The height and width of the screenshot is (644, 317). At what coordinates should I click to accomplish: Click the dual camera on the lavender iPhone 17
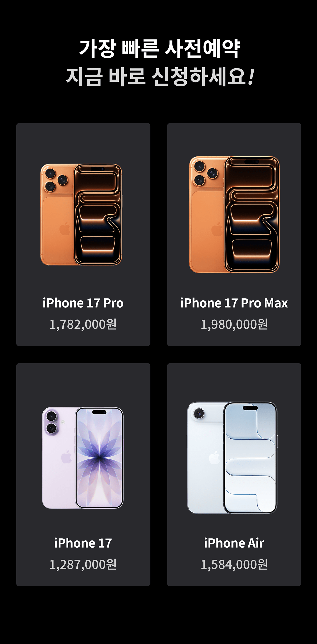51,422
